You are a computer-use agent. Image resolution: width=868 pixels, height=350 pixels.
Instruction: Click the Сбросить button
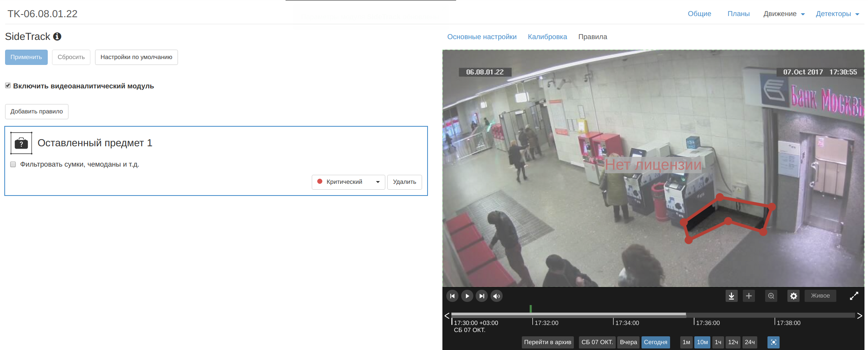71,57
